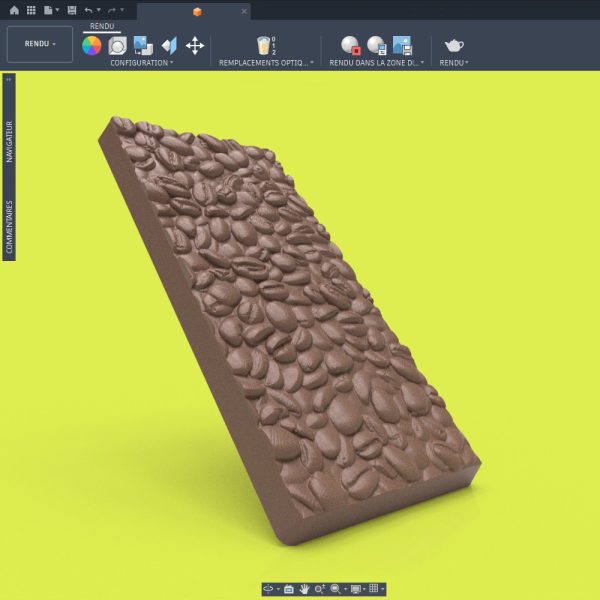Redo the last undone action
The image size is (600, 600).
pyautogui.click(x=112, y=10)
